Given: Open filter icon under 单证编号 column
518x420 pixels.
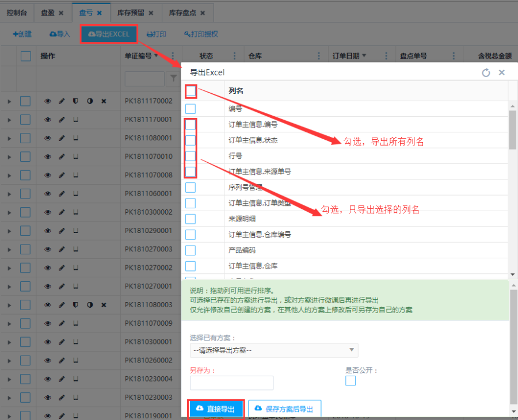Looking at the screenshot, I should (x=173, y=79).
